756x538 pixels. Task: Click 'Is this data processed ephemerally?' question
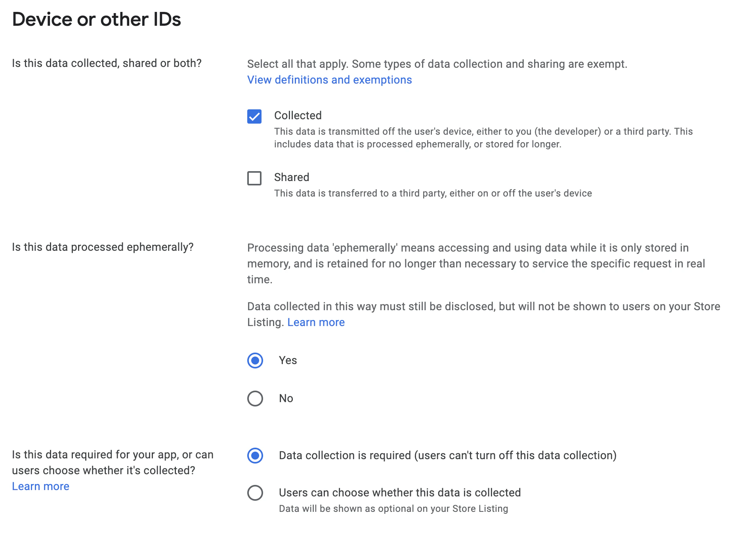click(x=103, y=247)
